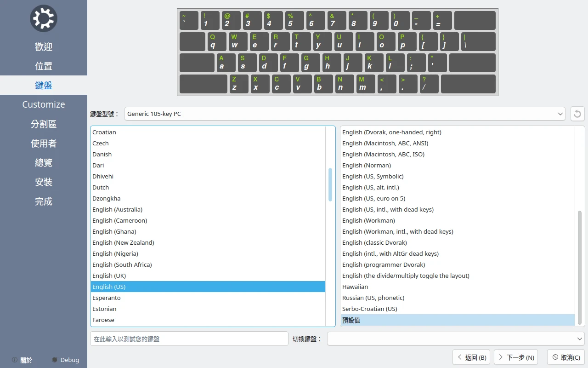
Task: Select Esperanto keyboard layout
Action: (x=107, y=298)
